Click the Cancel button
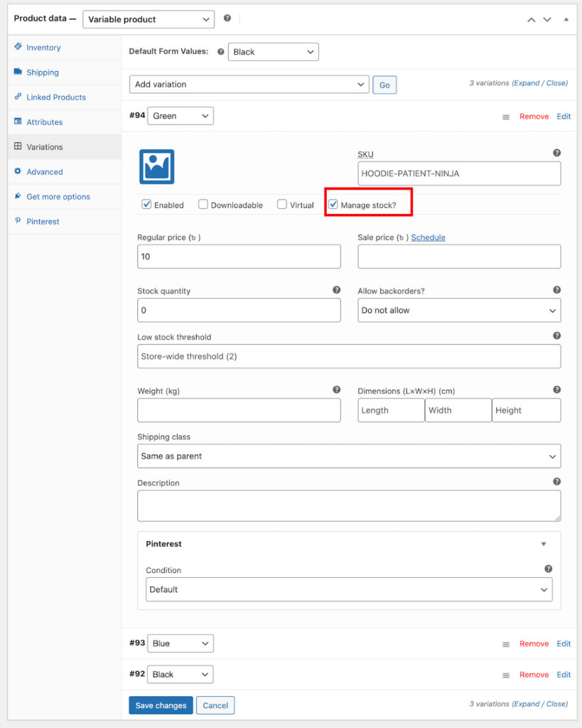Screen dimensions: 582x728 215,705
